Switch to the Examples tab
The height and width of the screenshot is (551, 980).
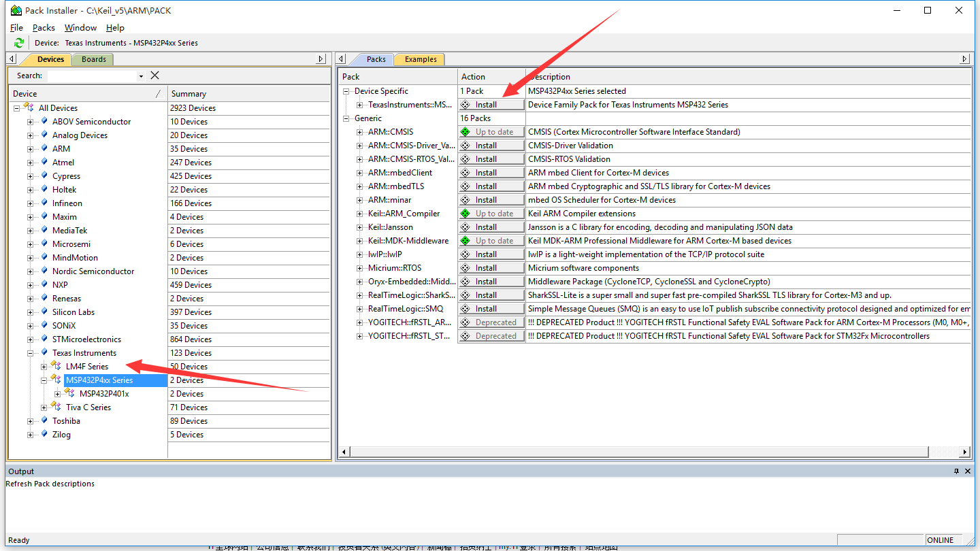[x=421, y=59]
